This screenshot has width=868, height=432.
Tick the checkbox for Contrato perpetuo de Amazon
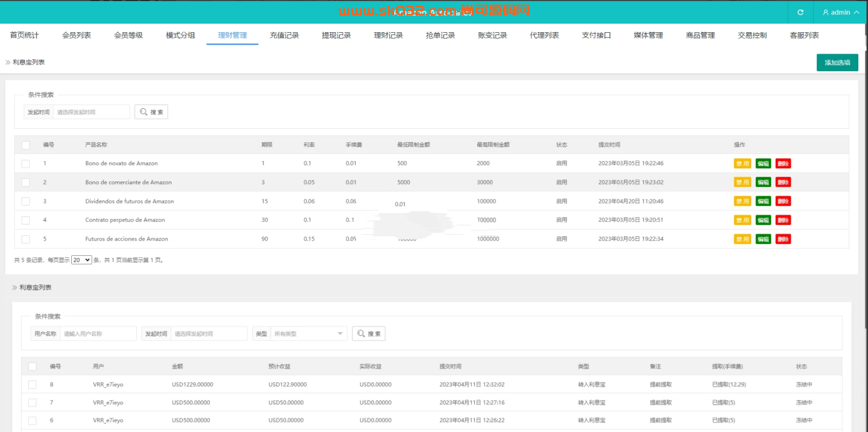click(26, 220)
